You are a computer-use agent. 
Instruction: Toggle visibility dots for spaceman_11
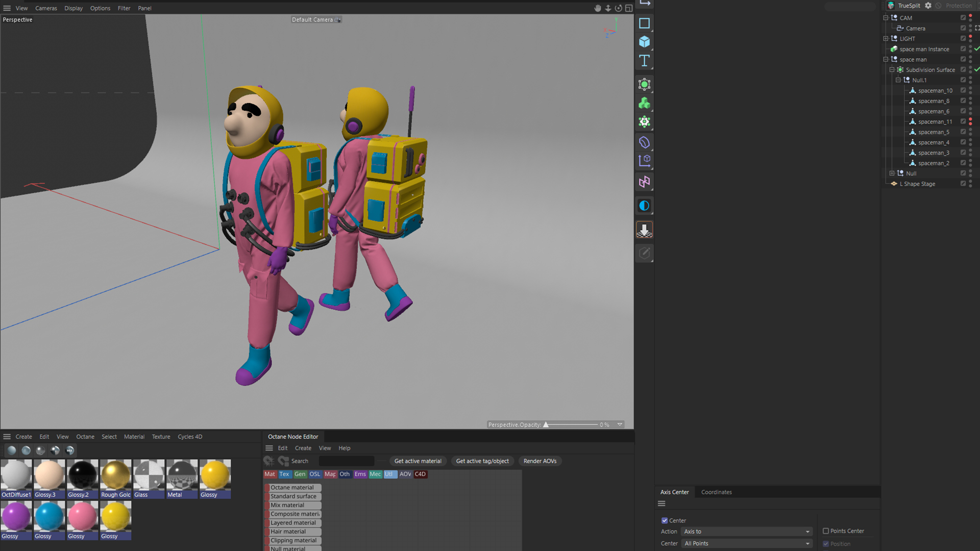point(970,121)
